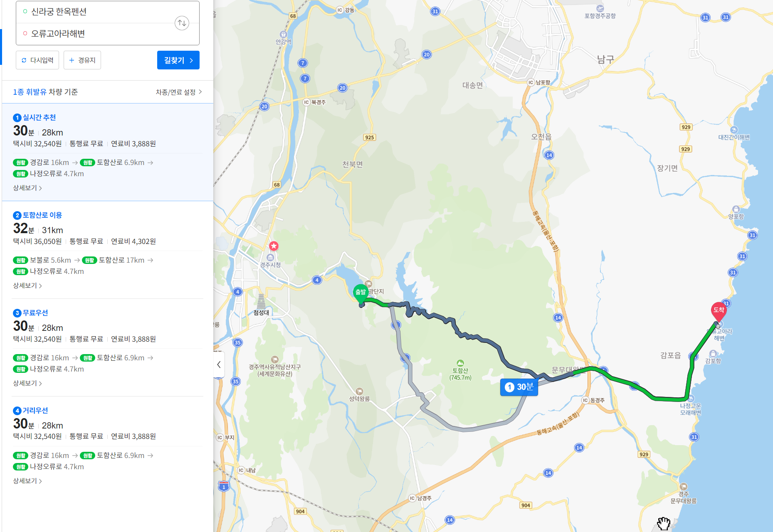Open 차종/연료 설정 settings
This screenshot has height=532, width=773.
[179, 92]
